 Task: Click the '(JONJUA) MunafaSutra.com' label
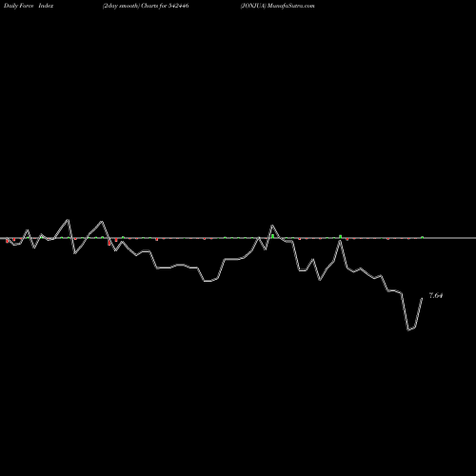coord(277,6)
